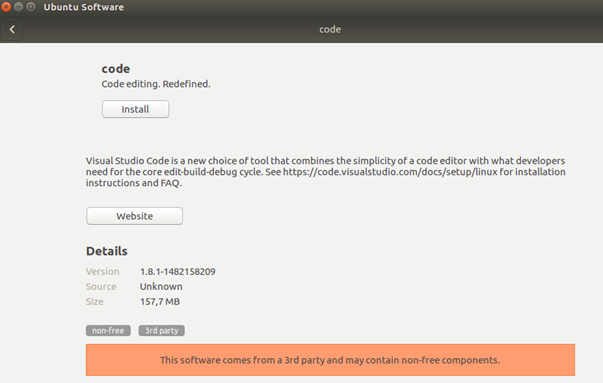Click the Details heading

pos(107,251)
